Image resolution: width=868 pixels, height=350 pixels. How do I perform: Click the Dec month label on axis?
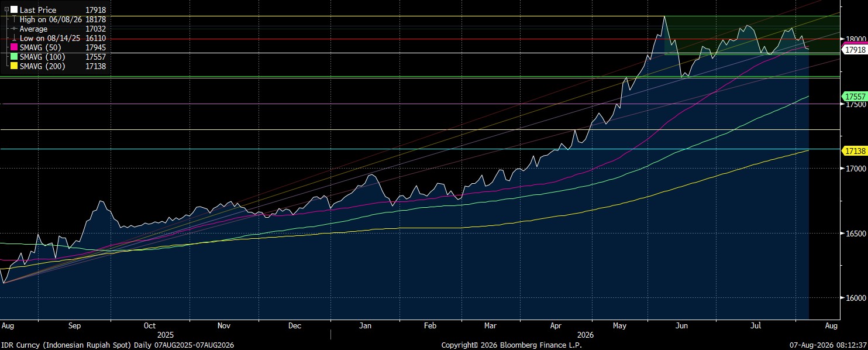(x=295, y=325)
